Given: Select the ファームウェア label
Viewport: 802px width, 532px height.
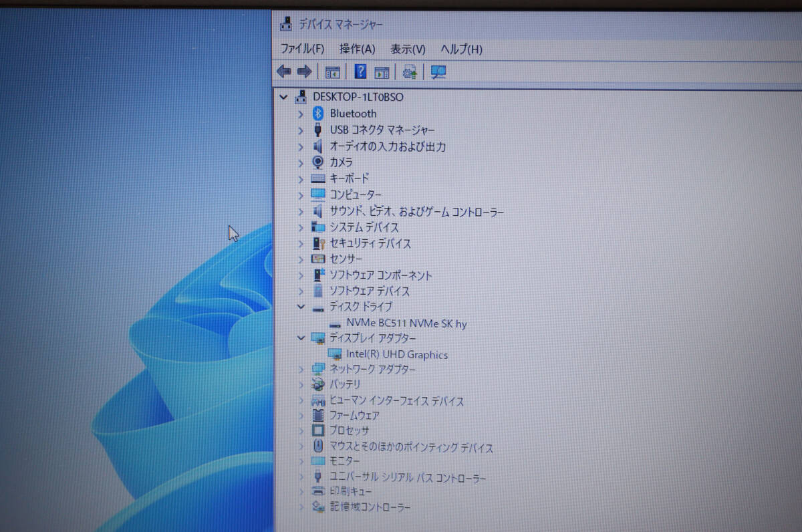Looking at the screenshot, I should [x=355, y=416].
